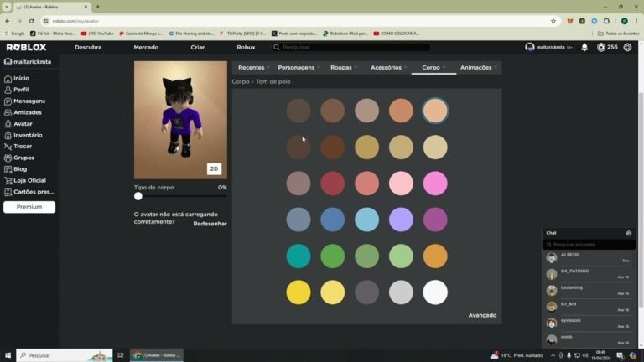Image resolution: width=644 pixels, height=362 pixels.
Task: Pick the teal skin tone
Action: click(x=299, y=256)
